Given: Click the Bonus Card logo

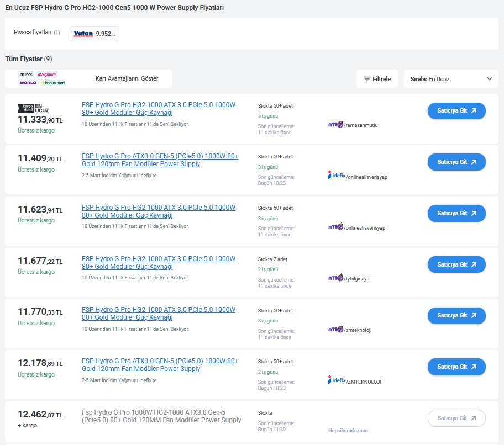Looking at the screenshot, I should [53, 83].
